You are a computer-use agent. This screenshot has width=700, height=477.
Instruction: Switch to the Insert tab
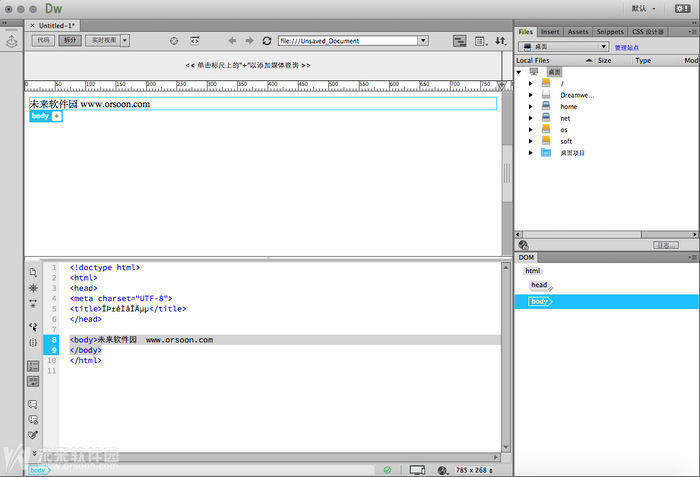coord(550,32)
